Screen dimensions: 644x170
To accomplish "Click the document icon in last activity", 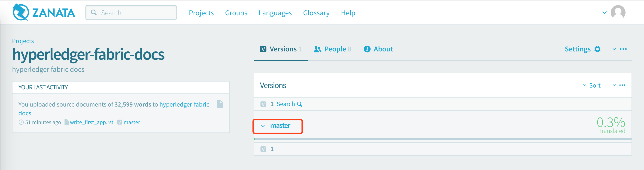I will [220, 104].
